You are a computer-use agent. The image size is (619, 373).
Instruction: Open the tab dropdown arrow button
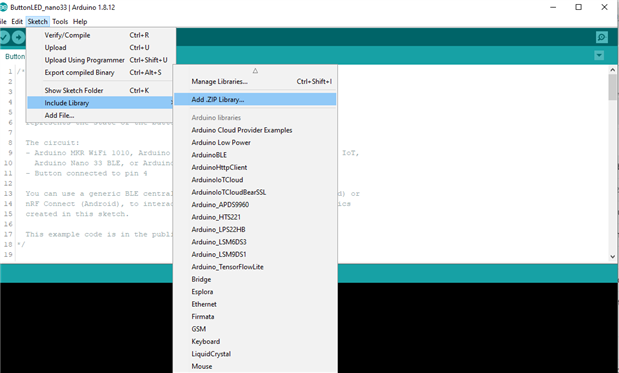(x=599, y=55)
